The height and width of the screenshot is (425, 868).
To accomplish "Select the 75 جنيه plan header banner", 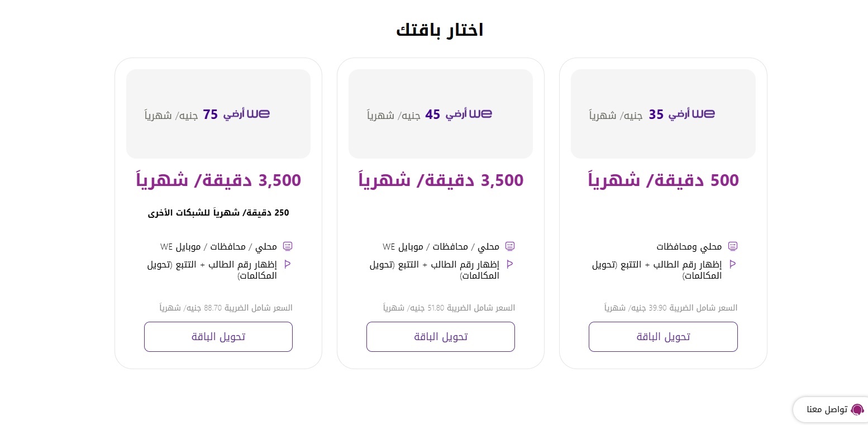I will 218,114.
